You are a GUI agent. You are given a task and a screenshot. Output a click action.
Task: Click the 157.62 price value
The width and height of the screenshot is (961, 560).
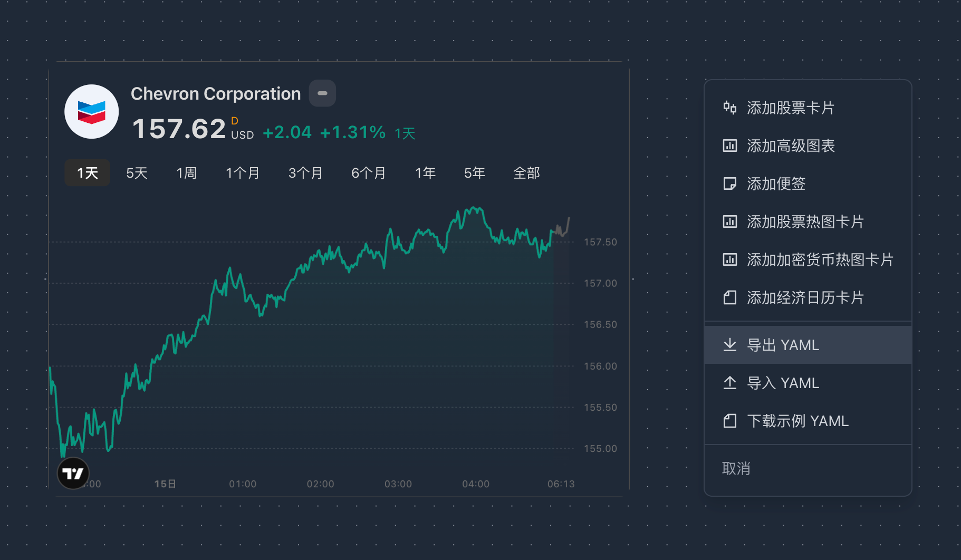[x=179, y=129]
